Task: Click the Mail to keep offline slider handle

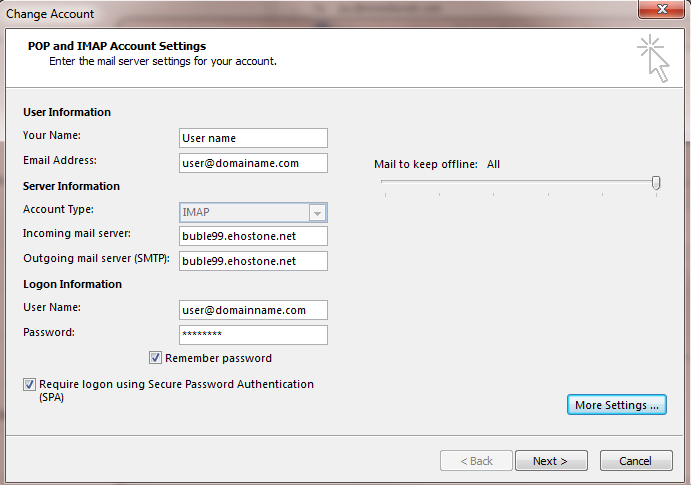Action: 656,182
